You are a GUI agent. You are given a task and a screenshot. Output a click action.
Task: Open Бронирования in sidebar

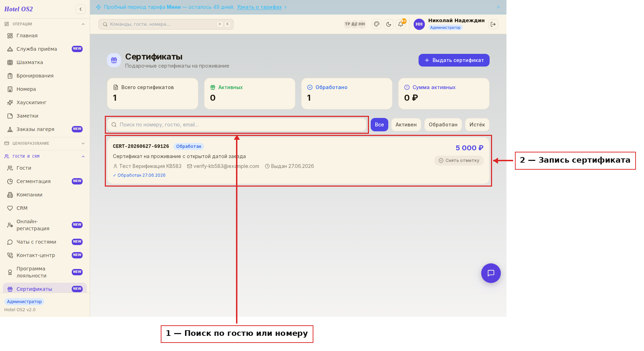(45, 76)
